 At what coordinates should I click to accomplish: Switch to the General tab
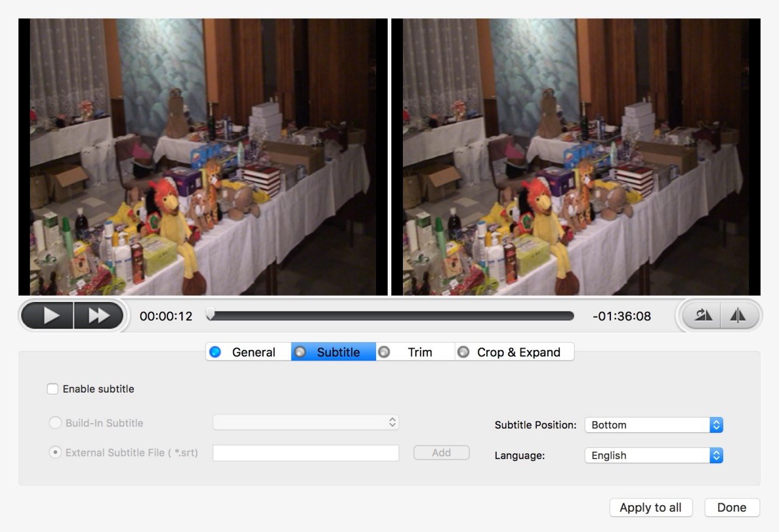(249, 352)
